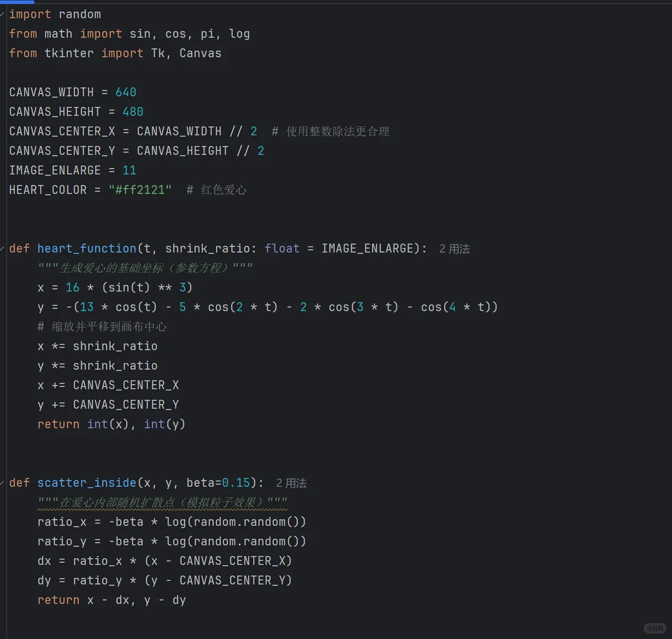Click line 'x += CANVAS_CENTER_X'
The image size is (672, 639).
tap(108, 385)
